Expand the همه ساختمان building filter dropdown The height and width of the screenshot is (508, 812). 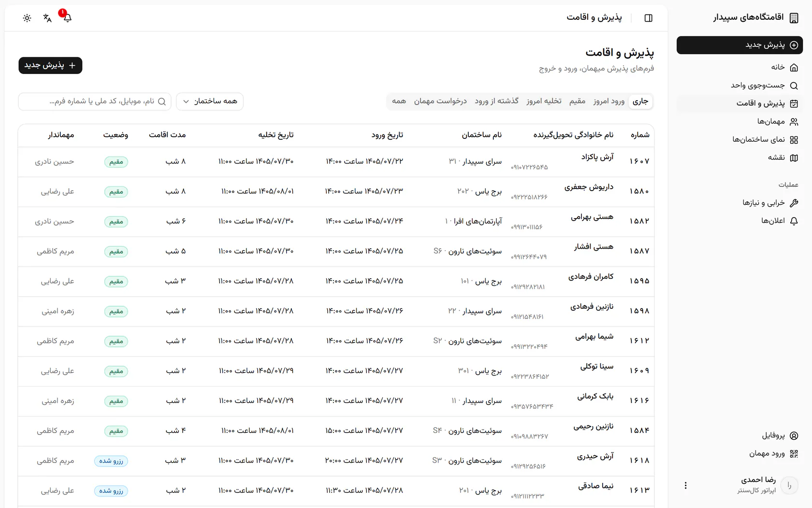pos(210,102)
